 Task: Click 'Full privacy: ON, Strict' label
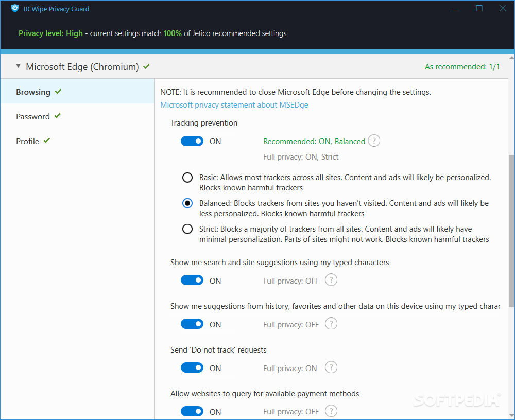pyautogui.click(x=301, y=157)
